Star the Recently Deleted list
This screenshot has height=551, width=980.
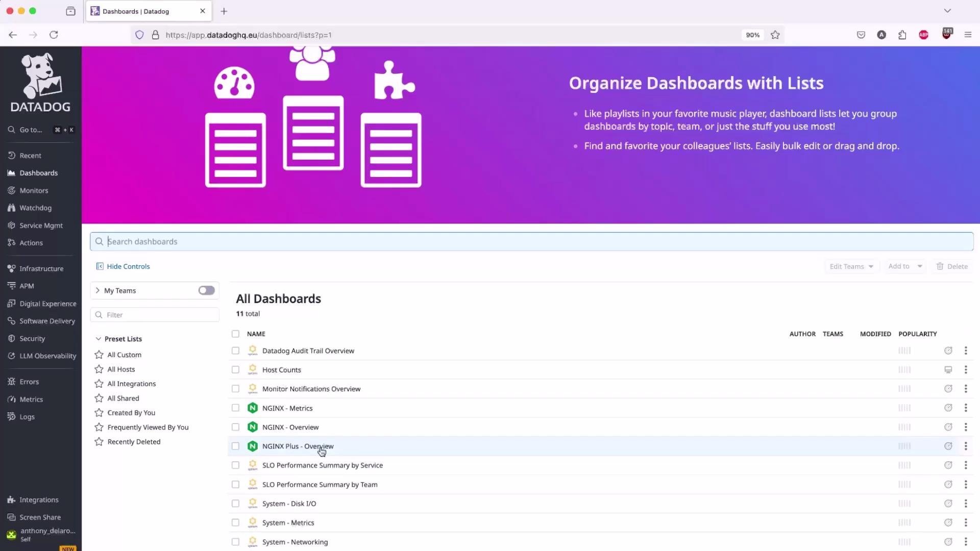click(99, 442)
